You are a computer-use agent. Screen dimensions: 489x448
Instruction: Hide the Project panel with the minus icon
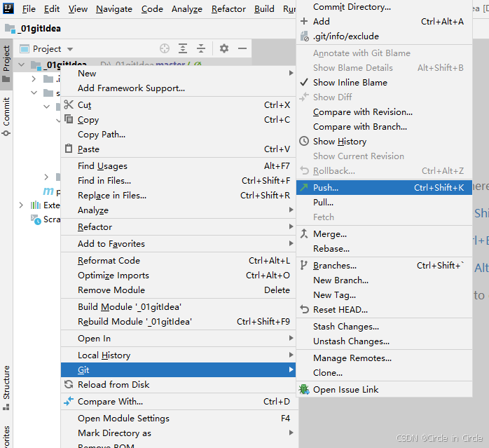[242, 48]
